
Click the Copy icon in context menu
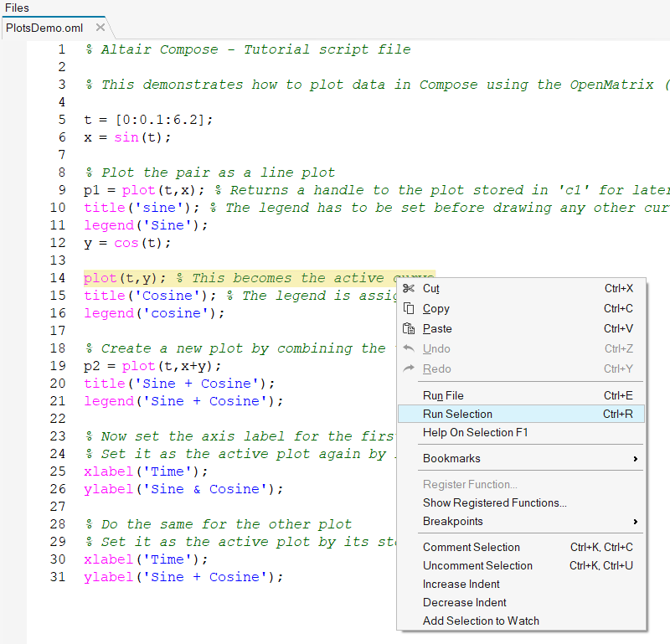(x=409, y=309)
